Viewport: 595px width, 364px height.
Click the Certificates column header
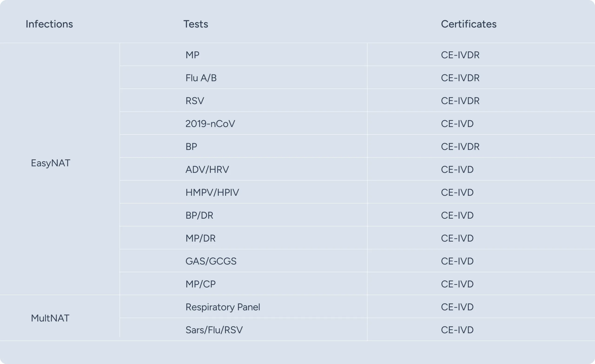click(469, 24)
